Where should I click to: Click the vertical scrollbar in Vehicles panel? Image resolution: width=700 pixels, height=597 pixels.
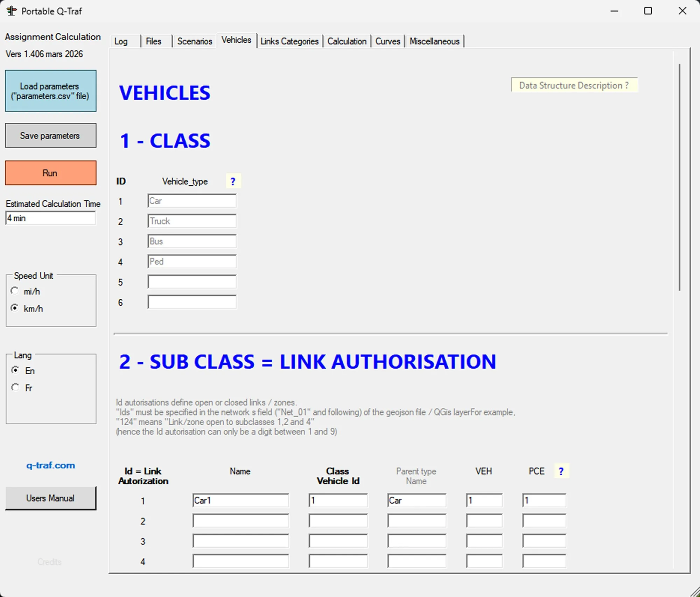click(679, 177)
